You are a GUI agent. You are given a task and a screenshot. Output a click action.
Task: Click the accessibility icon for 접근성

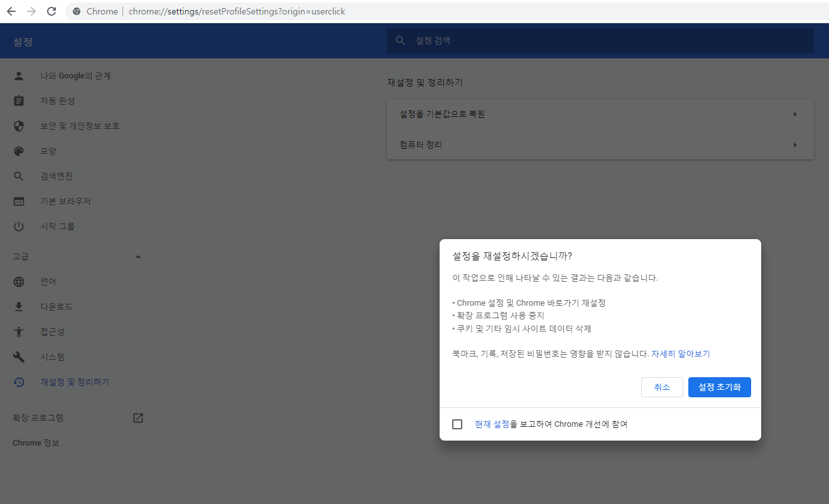pyautogui.click(x=19, y=332)
